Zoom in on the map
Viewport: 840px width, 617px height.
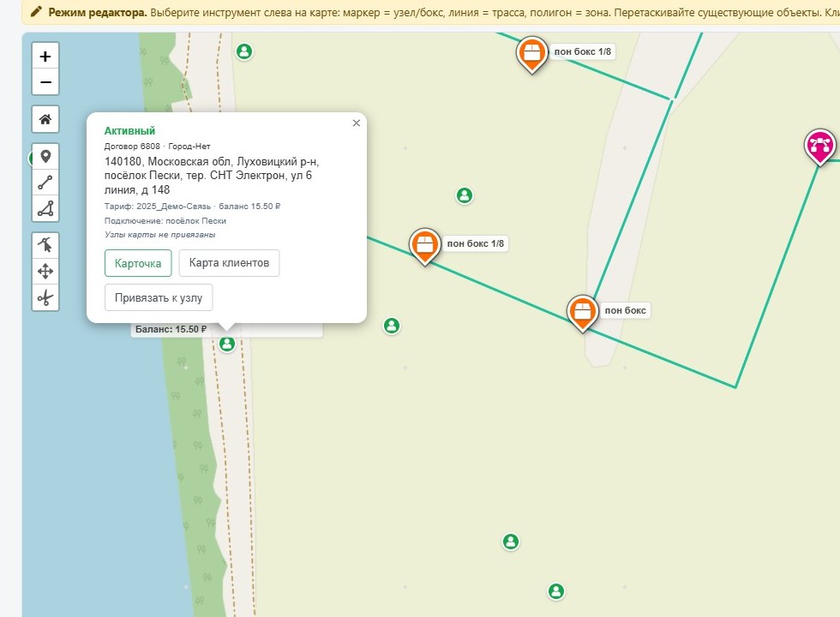(45, 57)
